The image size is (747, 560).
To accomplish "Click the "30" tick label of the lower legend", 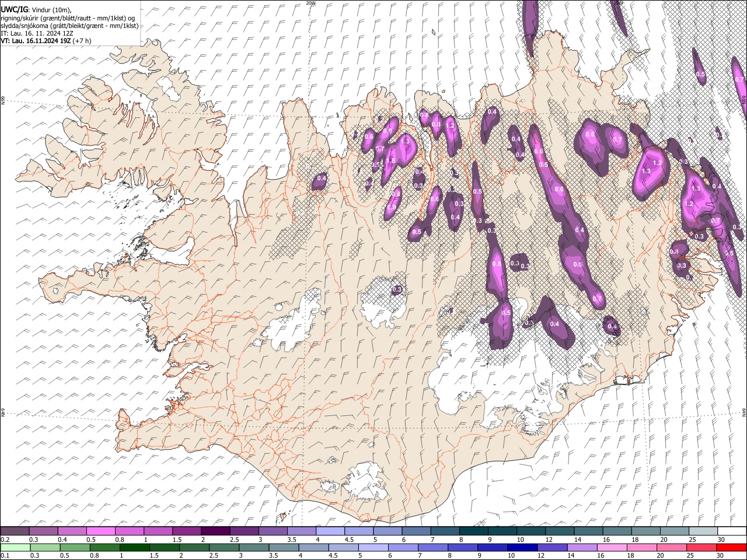I will point(721,555).
